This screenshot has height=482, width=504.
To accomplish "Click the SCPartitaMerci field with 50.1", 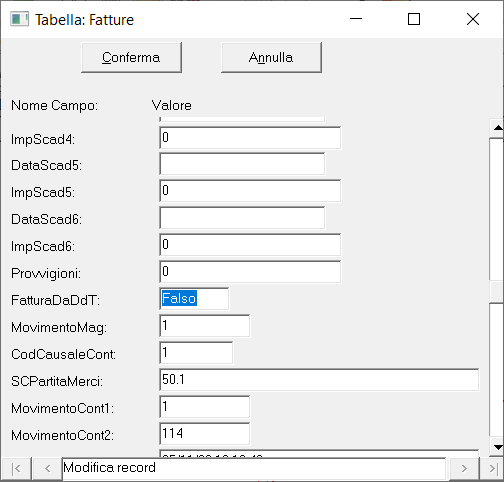I will (x=319, y=380).
